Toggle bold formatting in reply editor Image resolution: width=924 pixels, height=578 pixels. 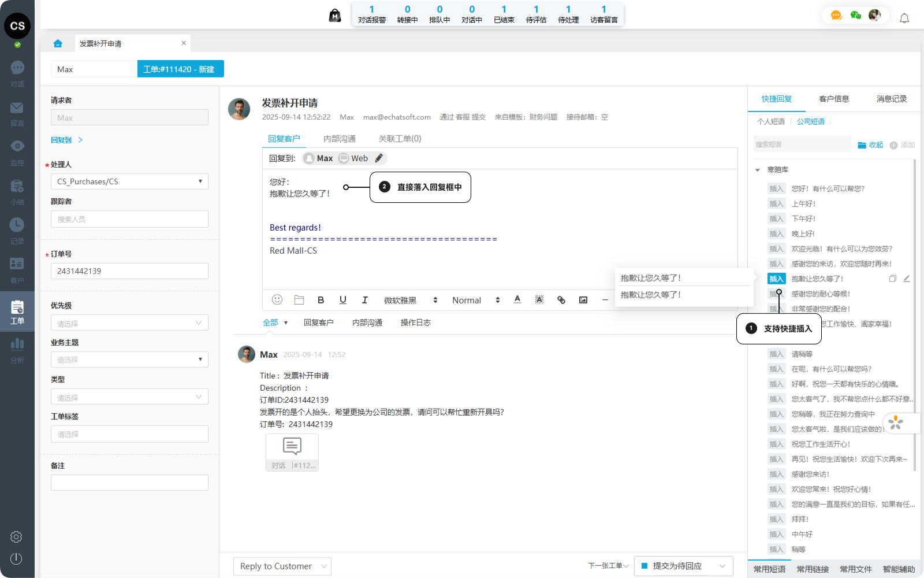point(321,300)
